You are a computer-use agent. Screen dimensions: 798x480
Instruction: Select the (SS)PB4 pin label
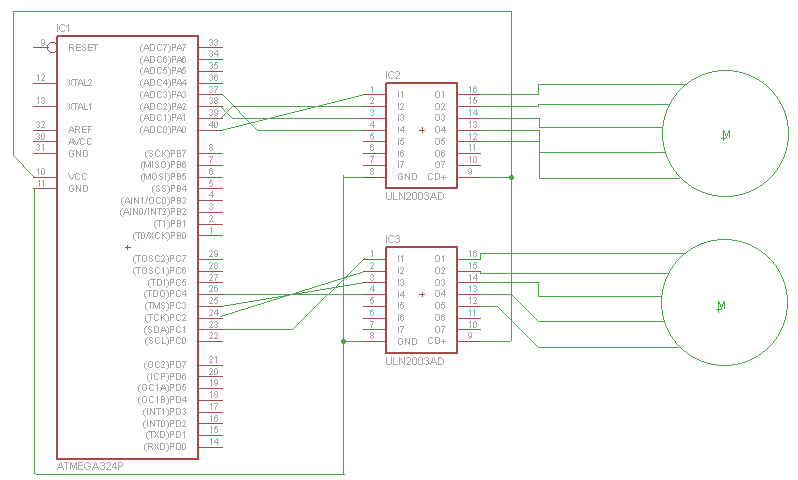(x=169, y=188)
